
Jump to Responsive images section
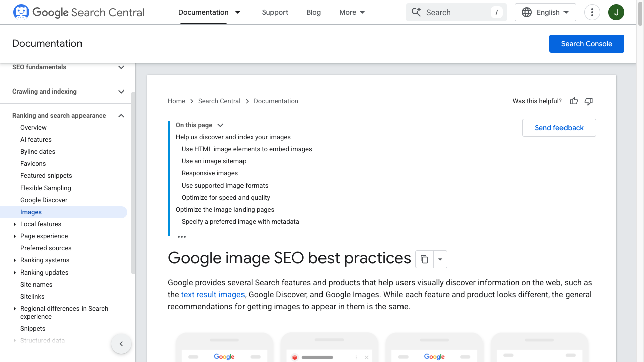click(210, 173)
